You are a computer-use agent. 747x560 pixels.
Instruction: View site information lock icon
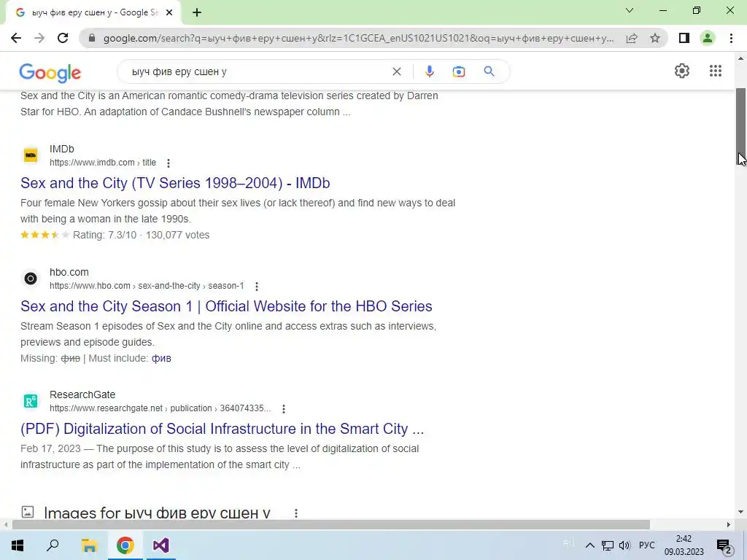click(92, 38)
